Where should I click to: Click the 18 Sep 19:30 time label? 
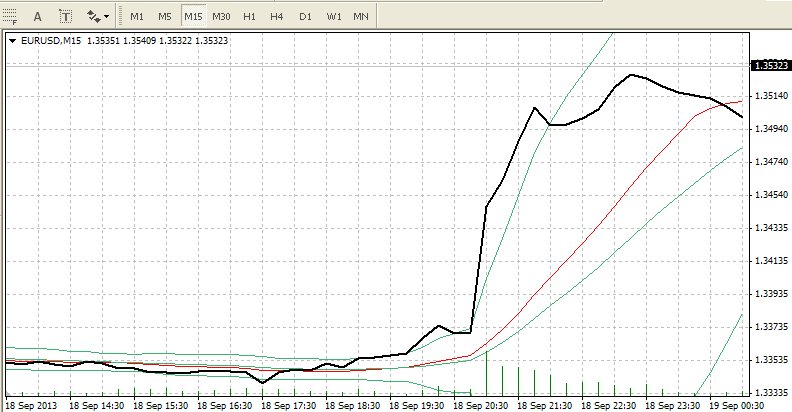(x=417, y=405)
